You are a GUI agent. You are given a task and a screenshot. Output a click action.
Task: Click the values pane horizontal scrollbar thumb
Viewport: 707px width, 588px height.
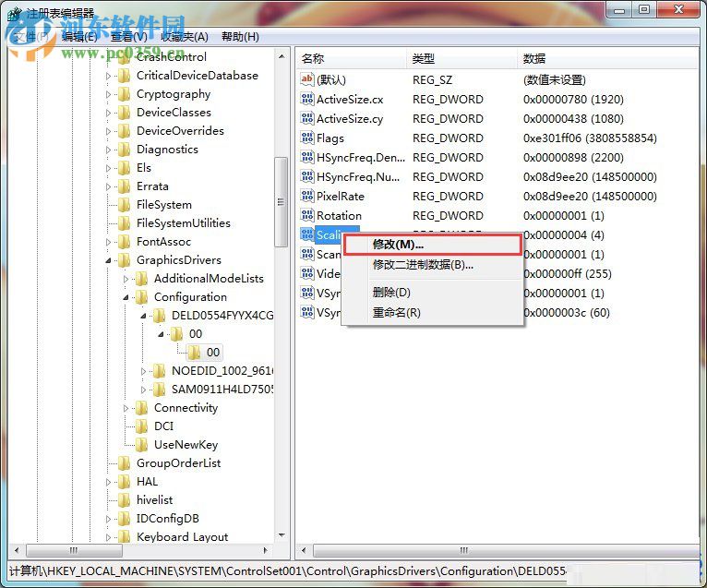(505, 550)
